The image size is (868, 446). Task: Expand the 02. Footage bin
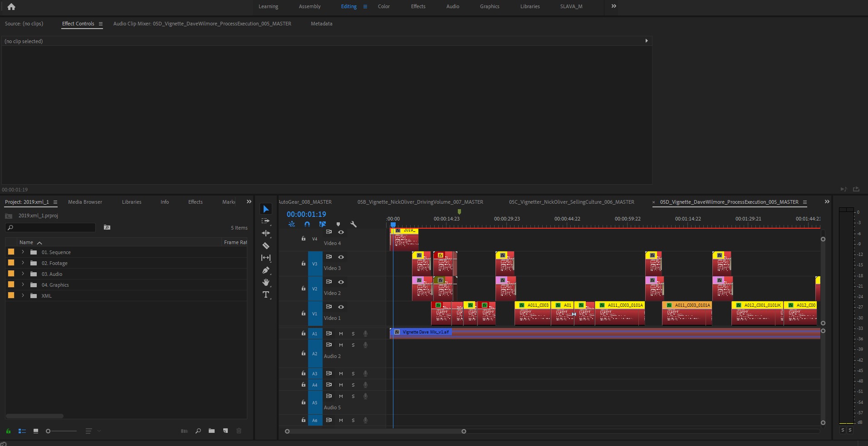(23, 263)
